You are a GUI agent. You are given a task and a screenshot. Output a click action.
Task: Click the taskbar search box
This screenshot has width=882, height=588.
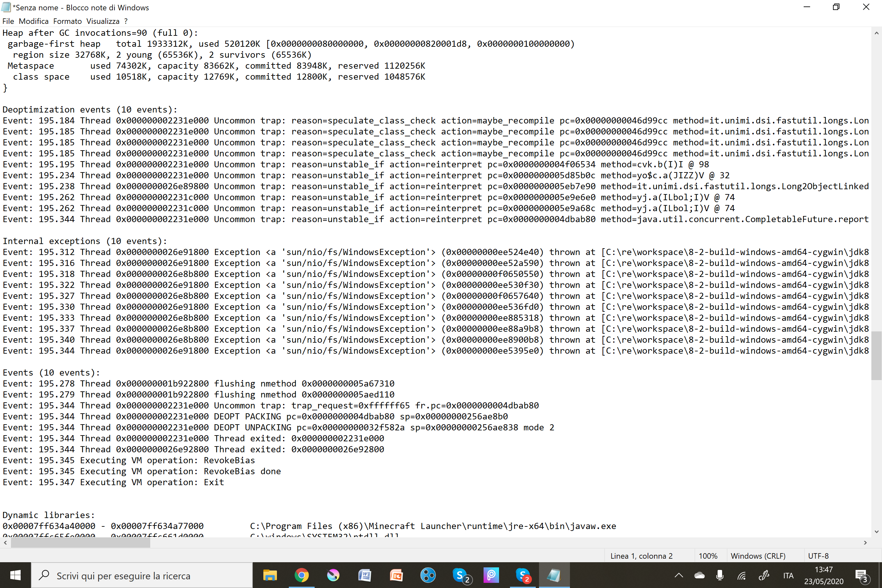coord(142,575)
